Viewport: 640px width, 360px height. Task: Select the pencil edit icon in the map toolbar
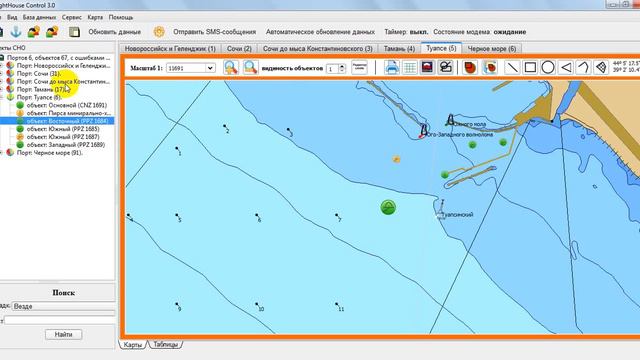coord(446,67)
